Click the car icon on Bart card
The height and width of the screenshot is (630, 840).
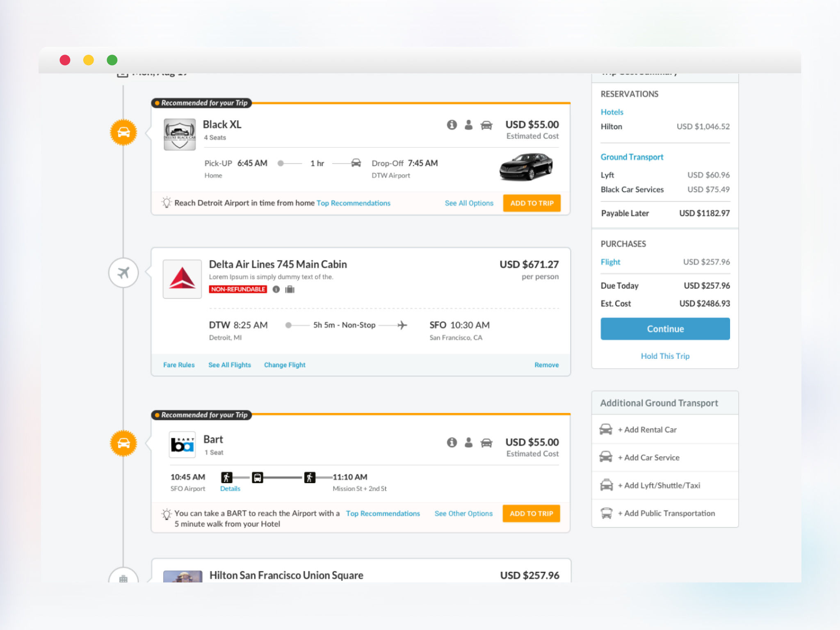point(486,443)
